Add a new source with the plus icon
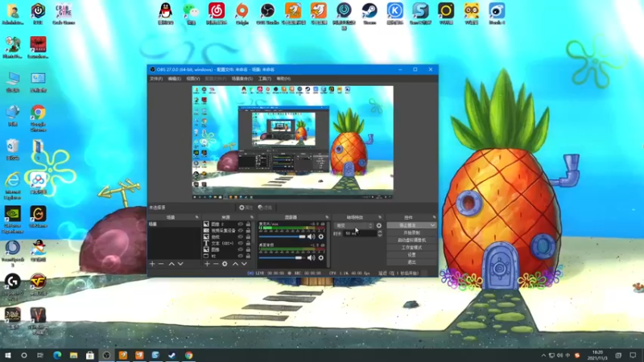Viewport: 644px width, 362px height. [207, 264]
